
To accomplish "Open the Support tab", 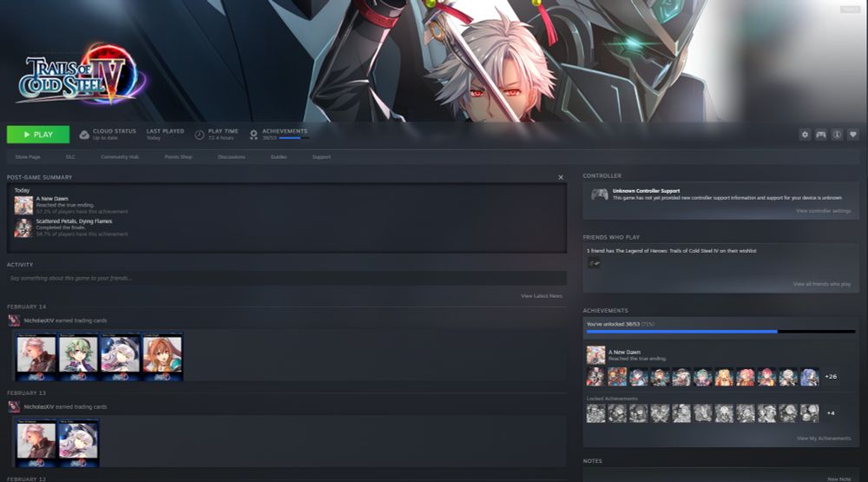I will pyautogui.click(x=321, y=157).
